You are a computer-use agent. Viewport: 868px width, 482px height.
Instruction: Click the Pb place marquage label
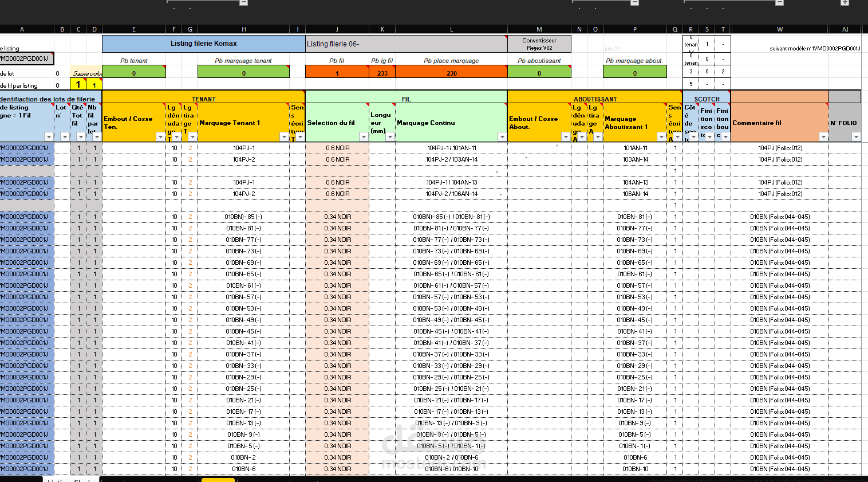(451, 61)
